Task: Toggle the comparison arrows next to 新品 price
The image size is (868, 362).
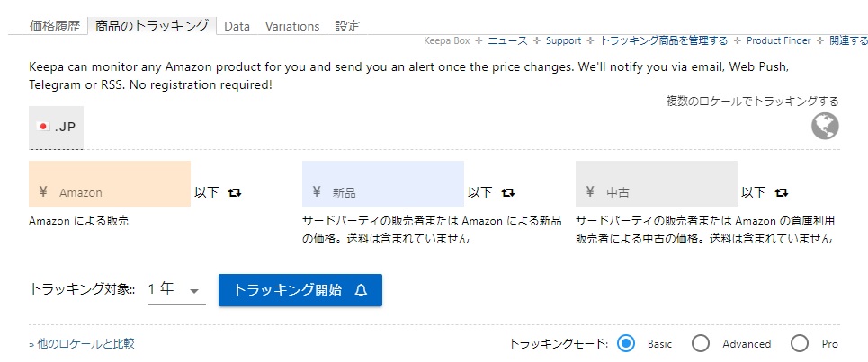Action: coord(508,192)
